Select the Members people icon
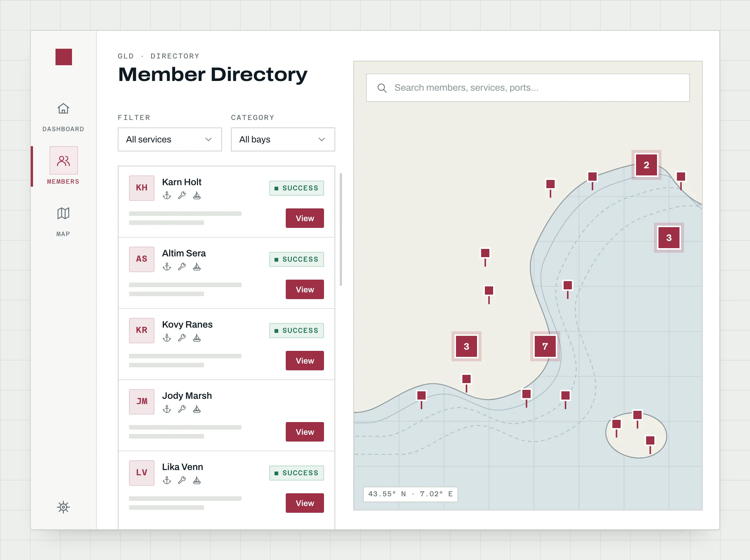Viewport: 750px width, 560px height. [64, 161]
